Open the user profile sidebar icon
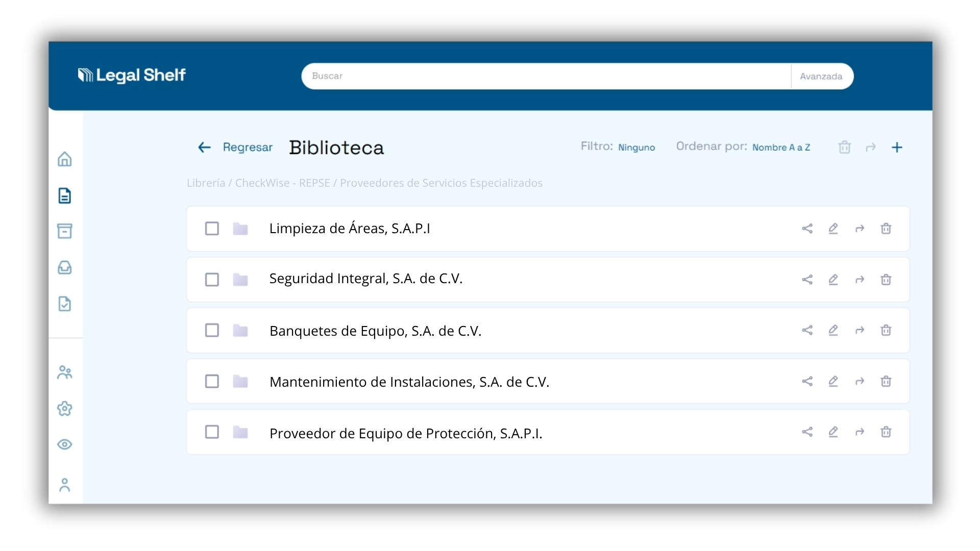 (65, 485)
